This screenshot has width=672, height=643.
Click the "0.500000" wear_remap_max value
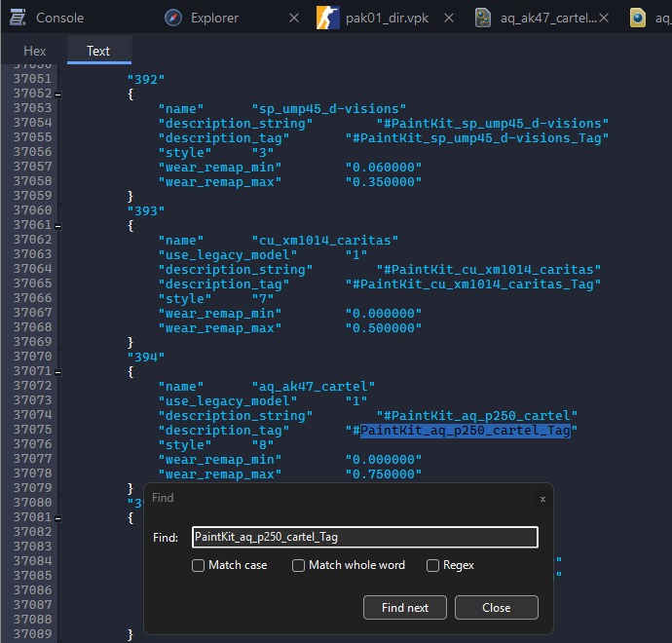384,328
